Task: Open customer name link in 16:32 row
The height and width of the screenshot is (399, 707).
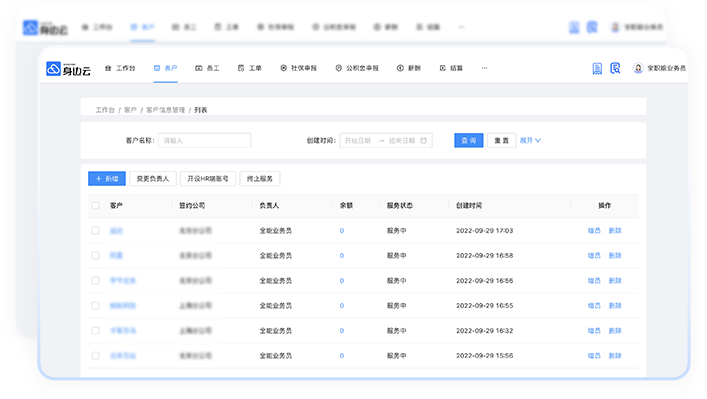Action: coord(123,330)
